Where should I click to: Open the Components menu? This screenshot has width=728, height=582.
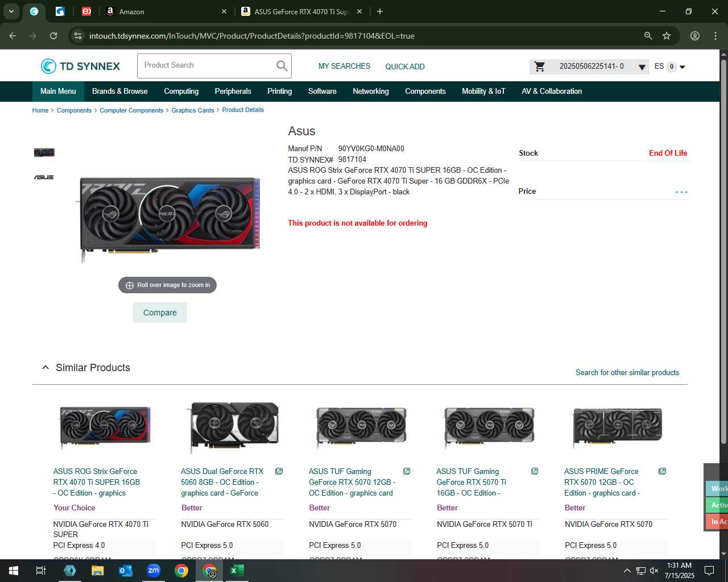click(x=425, y=92)
